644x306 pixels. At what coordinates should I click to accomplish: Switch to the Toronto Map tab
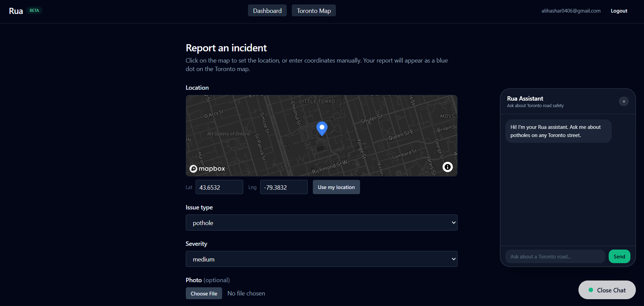(314, 11)
